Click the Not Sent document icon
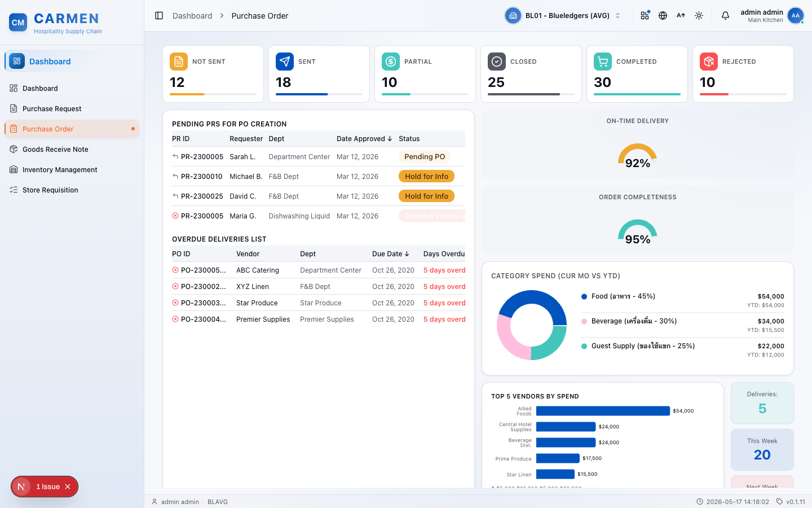 (179, 62)
